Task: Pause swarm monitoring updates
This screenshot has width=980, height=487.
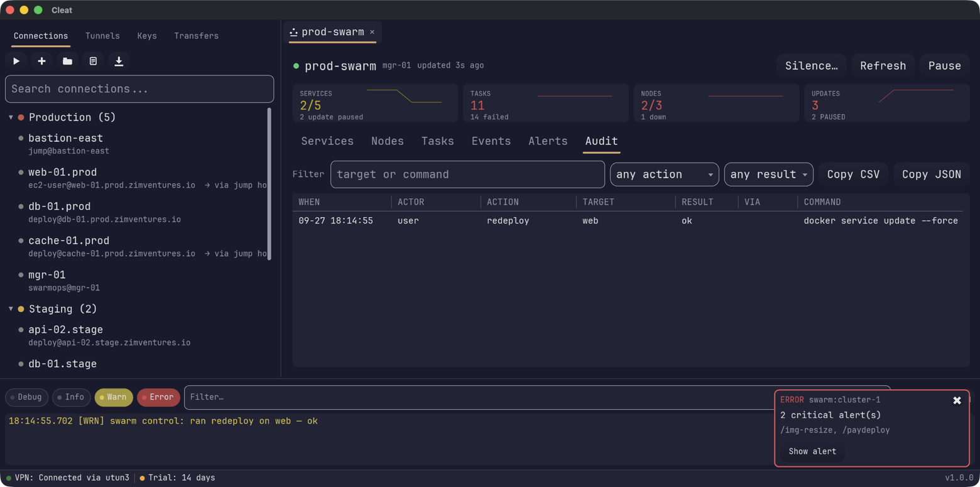Action: 944,66
